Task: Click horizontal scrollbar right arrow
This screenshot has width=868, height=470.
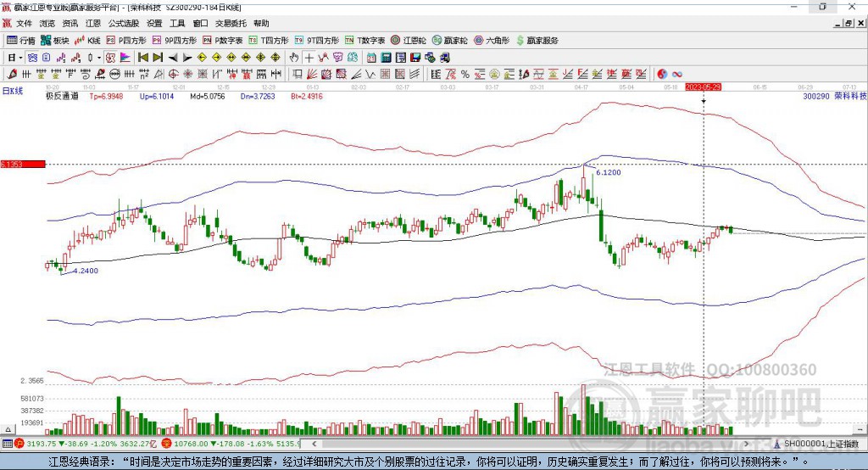Action: pos(746,444)
